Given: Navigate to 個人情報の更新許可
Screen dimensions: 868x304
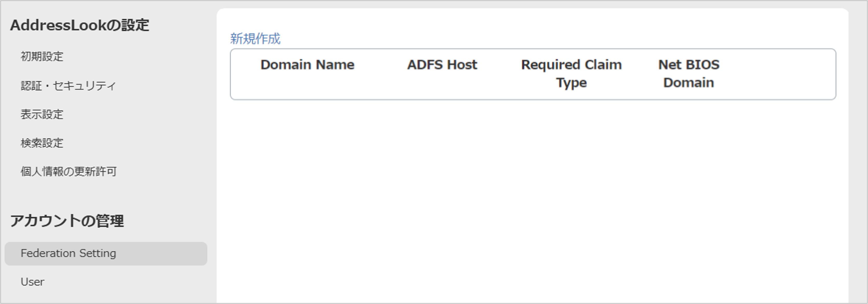Looking at the screenshot, I should coord(69,171).
